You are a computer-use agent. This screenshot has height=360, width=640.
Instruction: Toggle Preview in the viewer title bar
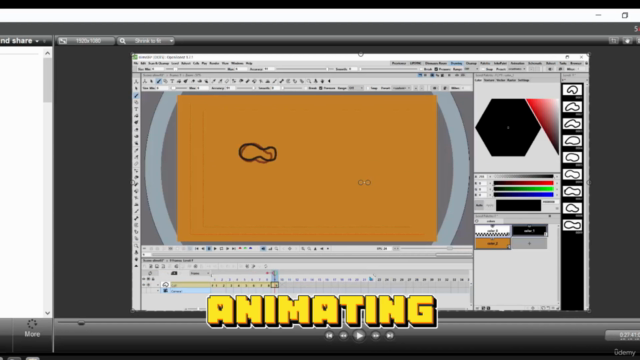pos(456,76)
